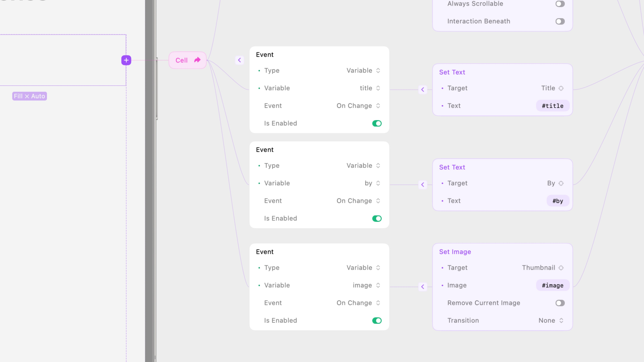Click the Cell share arrow icon
Image resolution: width=644 pixels, height=362 pixels.
point(197,60)
